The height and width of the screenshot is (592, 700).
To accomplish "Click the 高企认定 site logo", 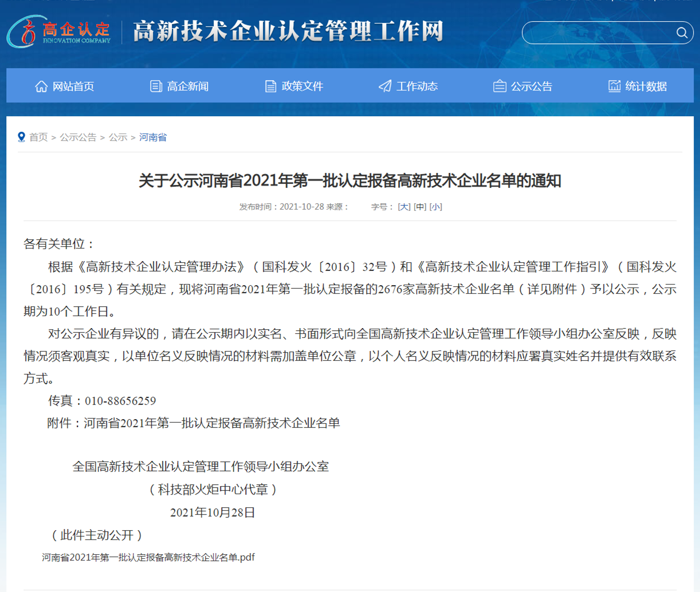I will click(59, 31).
